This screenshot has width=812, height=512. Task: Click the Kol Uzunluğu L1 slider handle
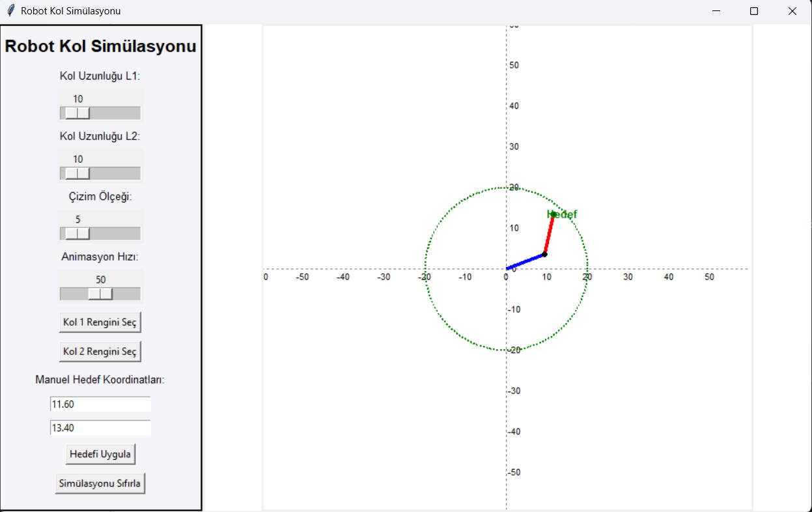(77, 113)
